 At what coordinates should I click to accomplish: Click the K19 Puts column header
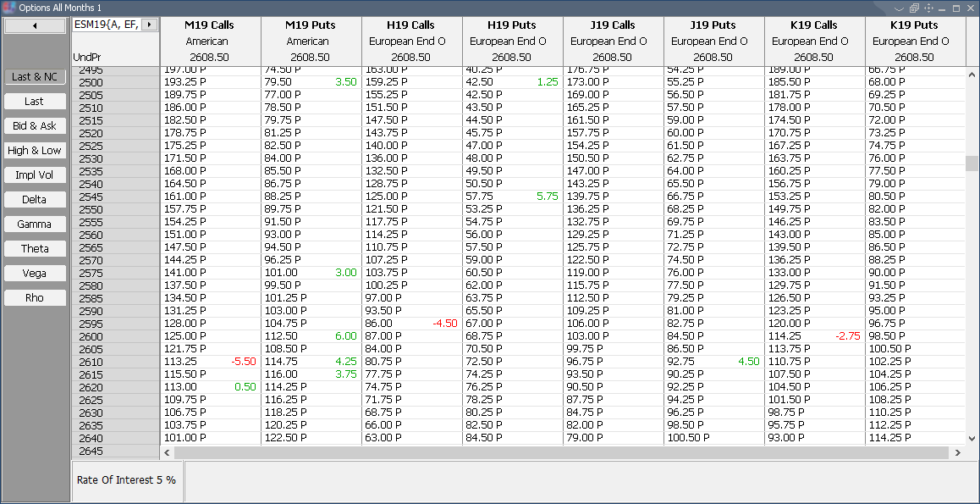pos(914,41)
